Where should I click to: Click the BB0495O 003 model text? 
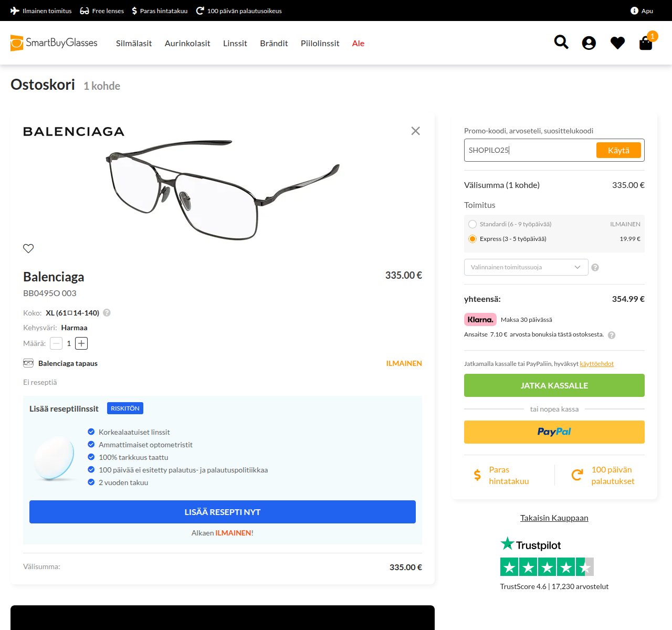(x=50, y=293)
